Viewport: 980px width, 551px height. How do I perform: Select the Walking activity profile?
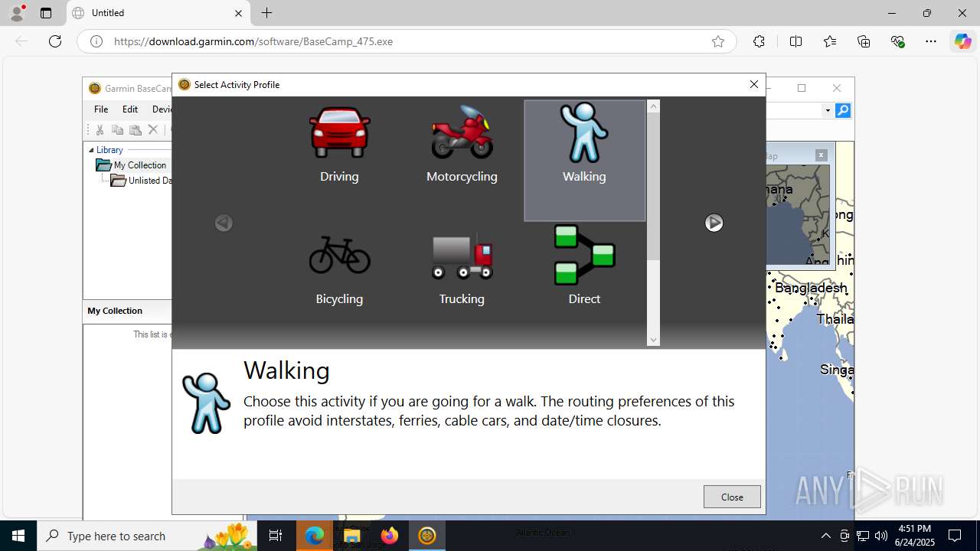(584, 161)
